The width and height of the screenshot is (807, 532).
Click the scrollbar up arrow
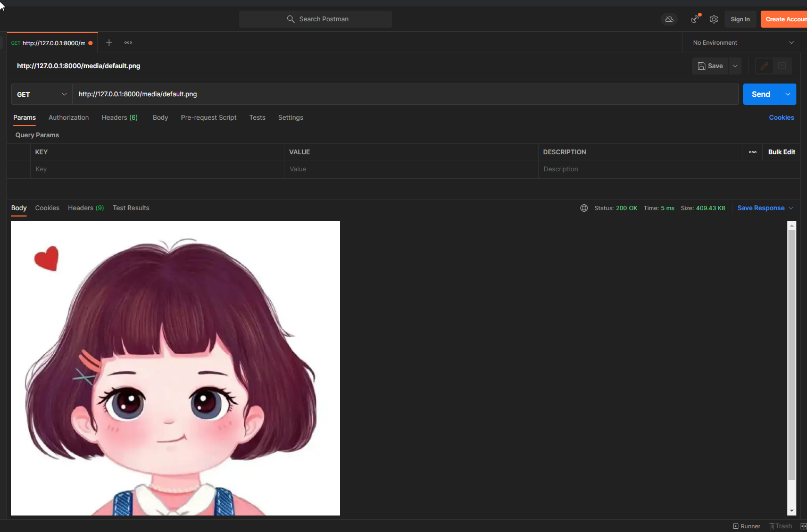tap(792, 226)
